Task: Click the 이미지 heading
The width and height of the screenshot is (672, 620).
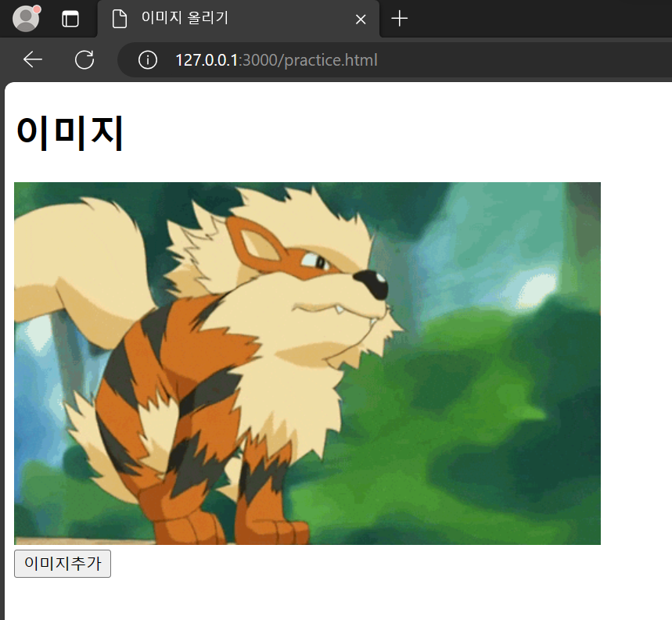Action: pos(70,133)
